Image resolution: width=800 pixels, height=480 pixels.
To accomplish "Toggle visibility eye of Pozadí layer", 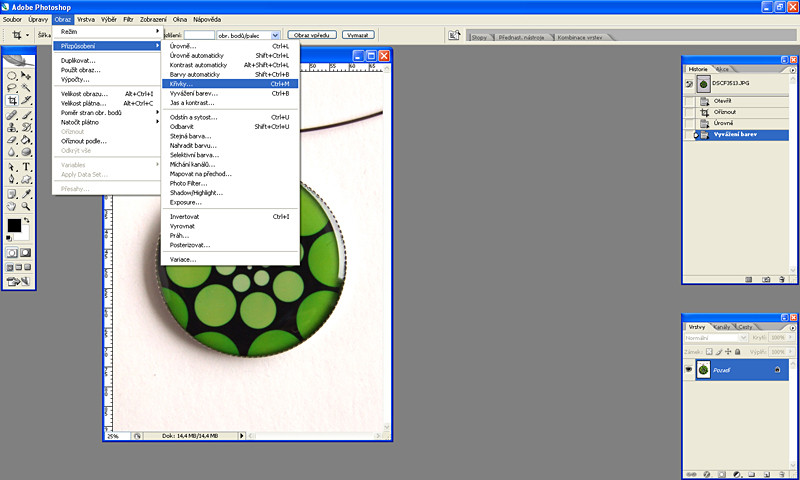I will click(689, 370).
